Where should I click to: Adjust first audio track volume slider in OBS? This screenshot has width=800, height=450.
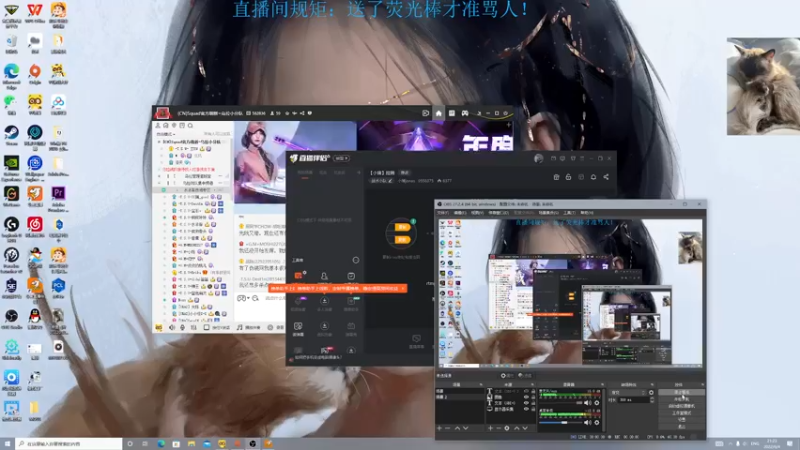[560, 403]
